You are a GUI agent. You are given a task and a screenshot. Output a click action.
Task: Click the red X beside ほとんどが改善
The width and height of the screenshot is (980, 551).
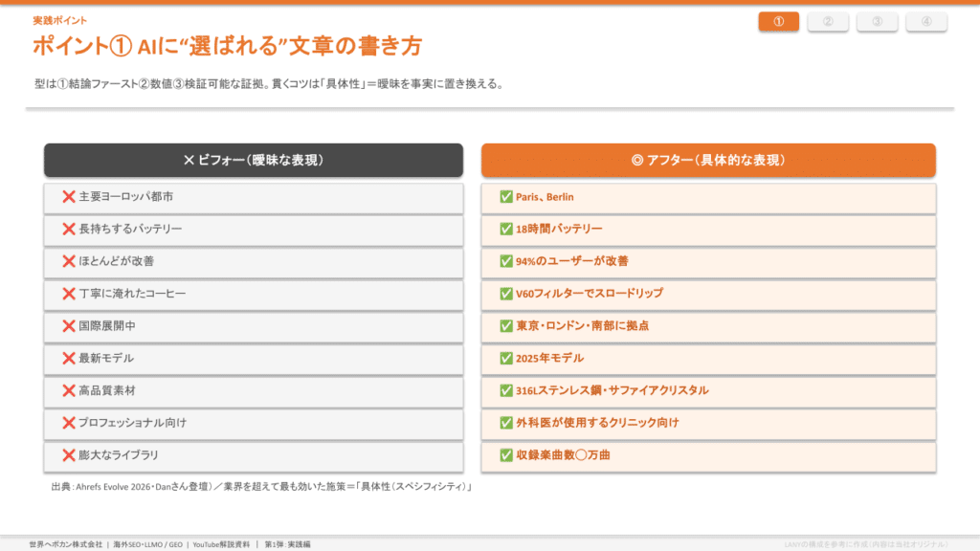tap(69, 261)
